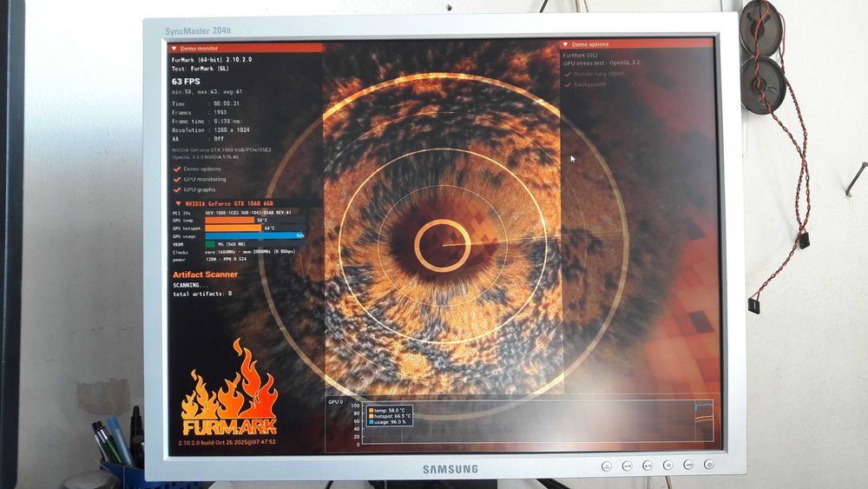Untick the Demo options checkbox in Demo monitor

[177, 169]
